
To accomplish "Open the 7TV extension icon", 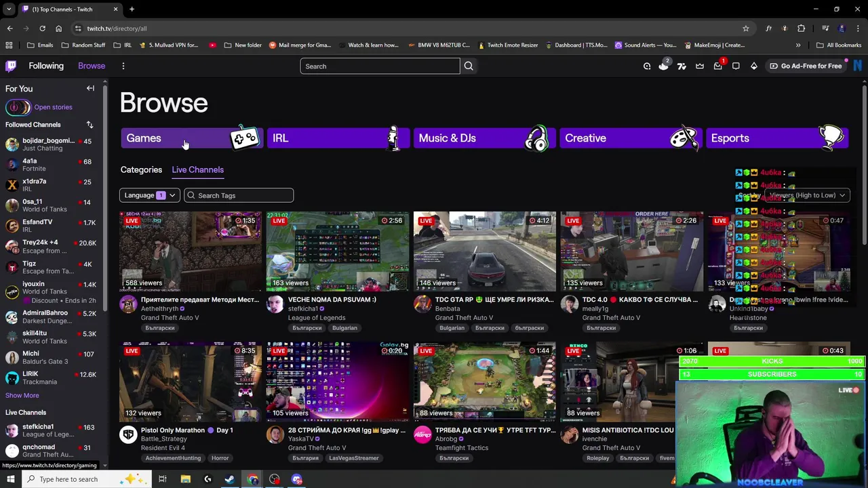I will click(682, 66).
